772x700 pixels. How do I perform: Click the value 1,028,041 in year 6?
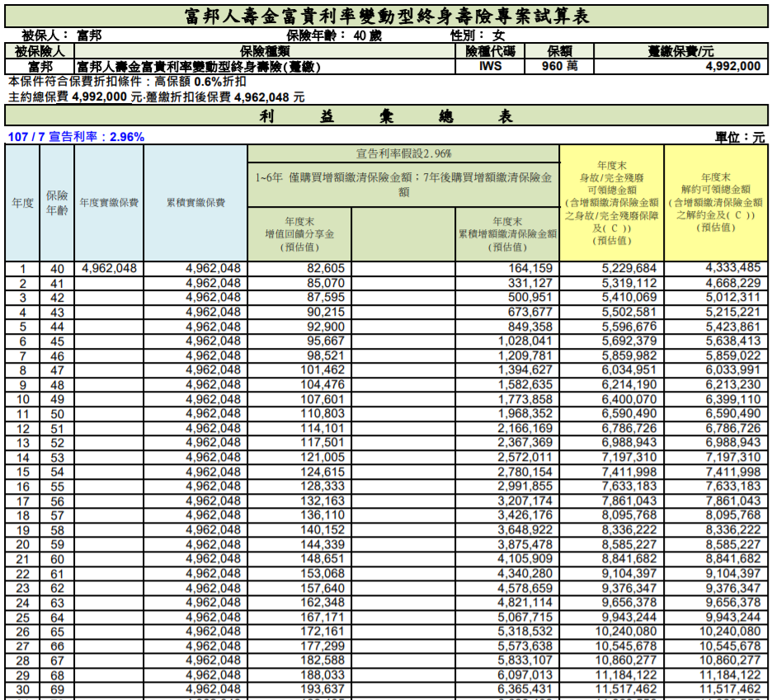[x=525, y=341]
